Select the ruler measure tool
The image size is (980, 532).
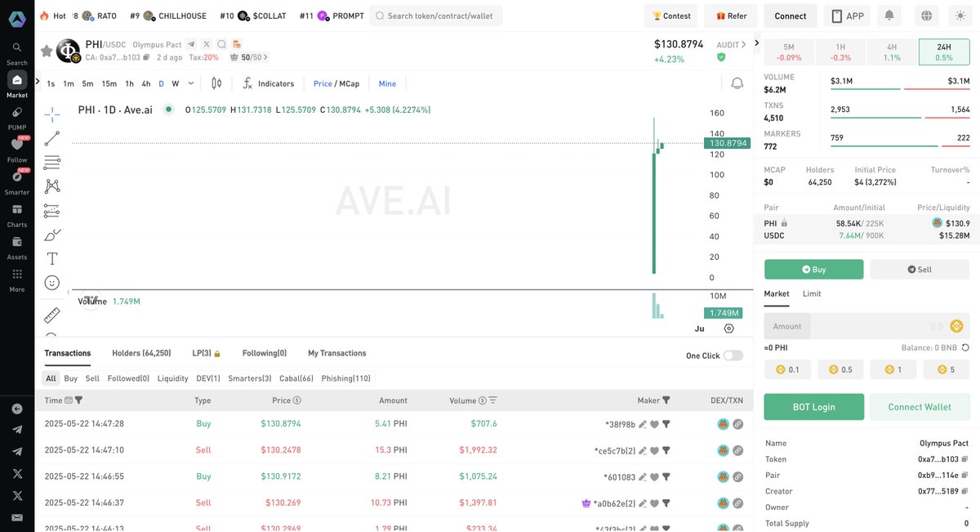pos(51,315)
